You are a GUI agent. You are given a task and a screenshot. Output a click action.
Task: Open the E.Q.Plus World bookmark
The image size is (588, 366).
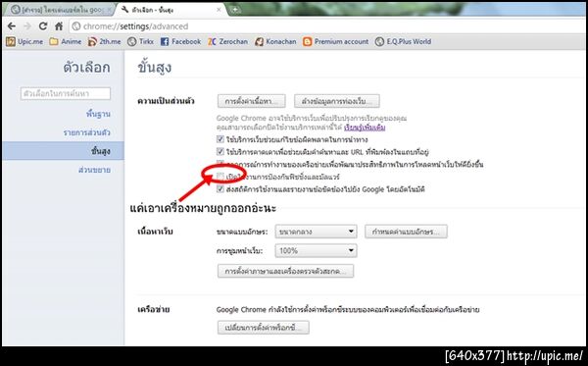pos(403,41)
